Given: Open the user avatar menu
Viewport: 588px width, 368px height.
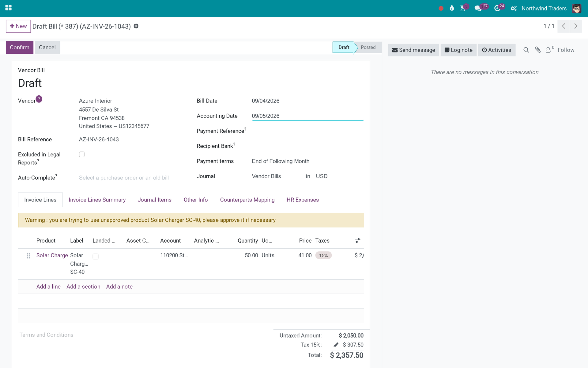Looking at the screenshot, I should point(577,8).
